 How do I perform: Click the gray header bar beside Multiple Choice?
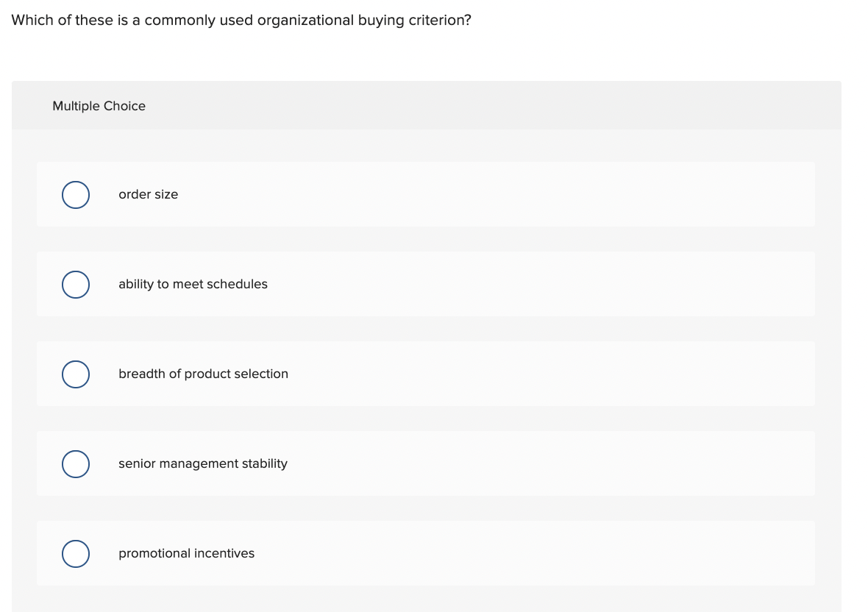click(x=498, y=105)
